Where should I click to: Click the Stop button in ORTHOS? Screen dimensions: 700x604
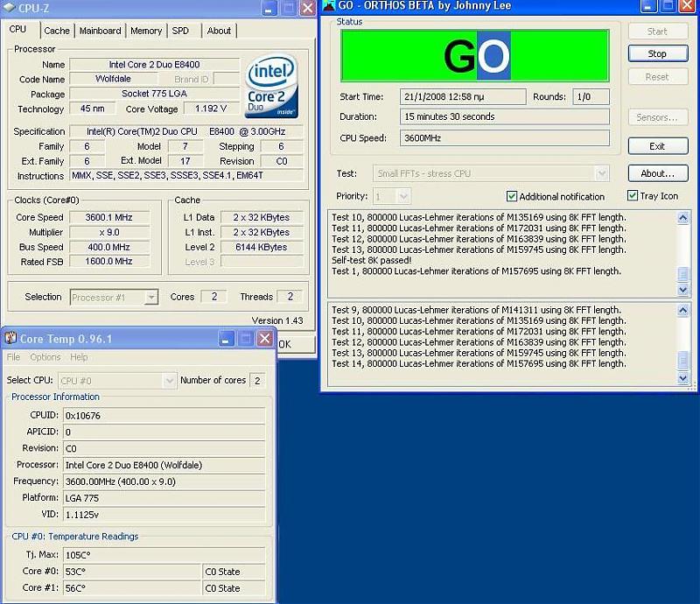click(x=658, y=53)
